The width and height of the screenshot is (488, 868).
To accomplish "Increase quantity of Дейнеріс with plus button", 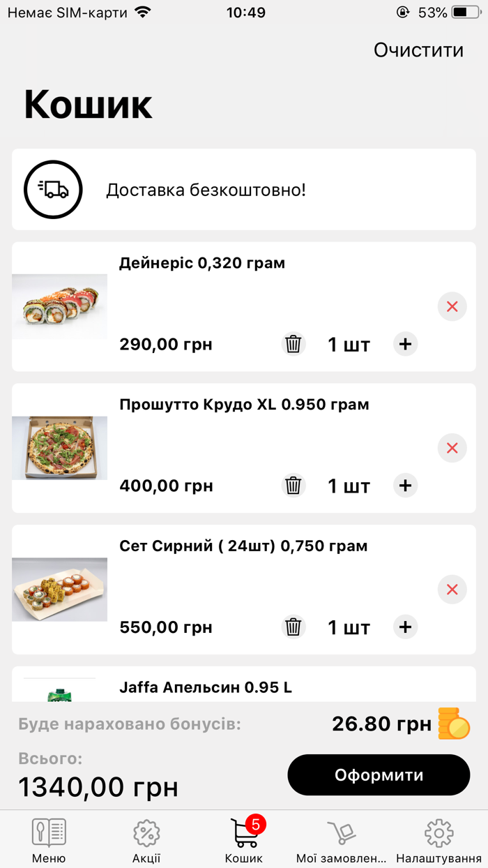I will 405,344.
